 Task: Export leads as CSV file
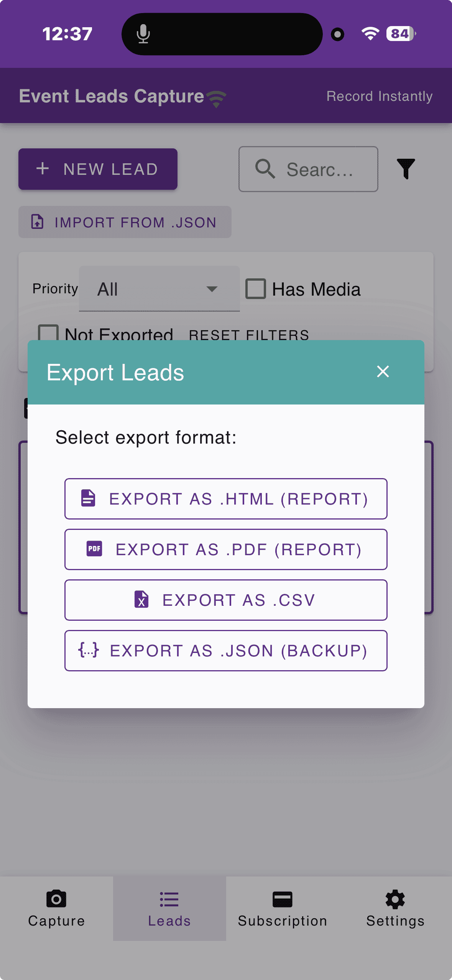(226, 600)
